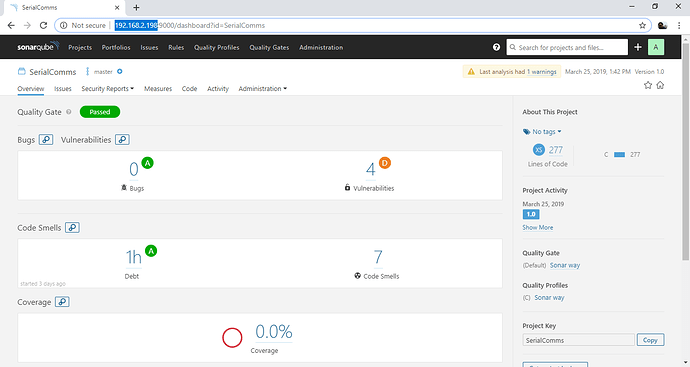Click the 0 Bugs count
The width and height of the screenshot is (690, 367).
(134, 169)
